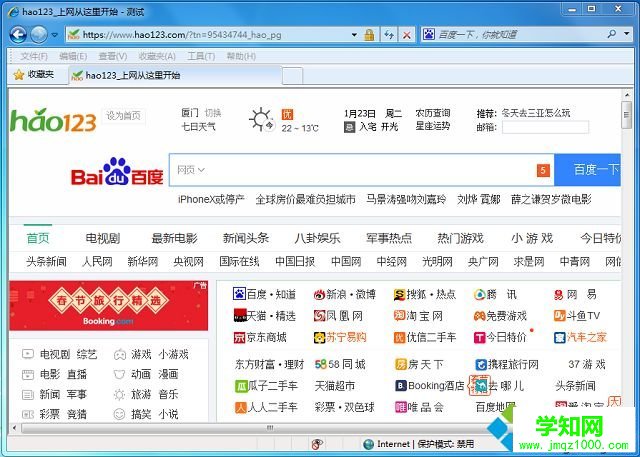This screenshot has height=457, width=640.
Task: Select the 最新电影 navigation tab
Action: pyautogui.click(x=174, y=238)
